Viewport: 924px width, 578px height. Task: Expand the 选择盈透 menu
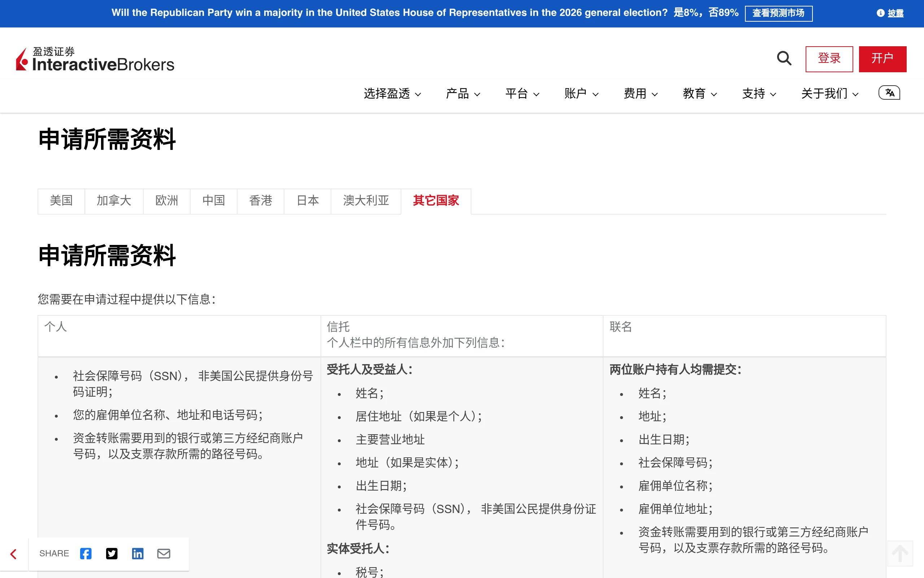[x=392, y=94]
